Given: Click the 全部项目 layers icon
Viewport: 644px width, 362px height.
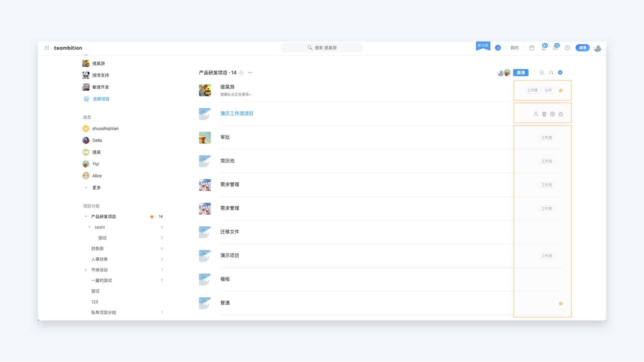Looking at the screenshot, I should click(87, 99).
